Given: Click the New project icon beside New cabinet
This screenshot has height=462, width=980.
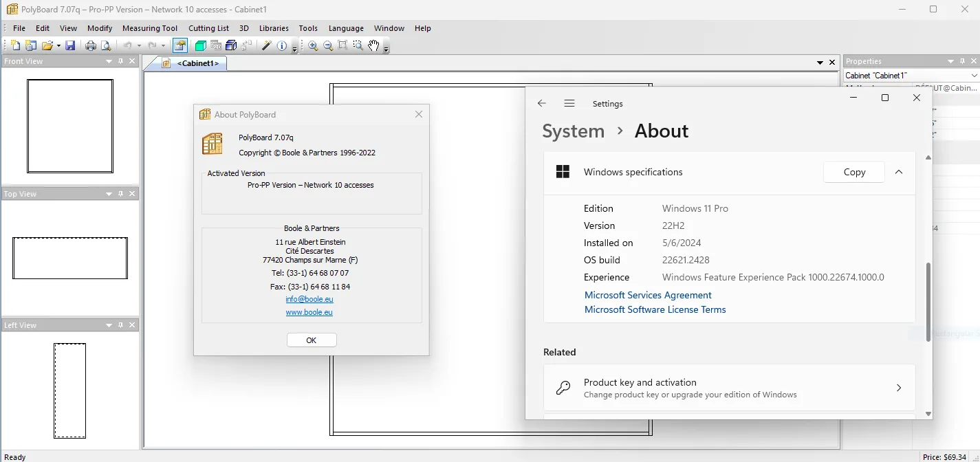Looking at the screenshot, I should (x=30, y=45).
